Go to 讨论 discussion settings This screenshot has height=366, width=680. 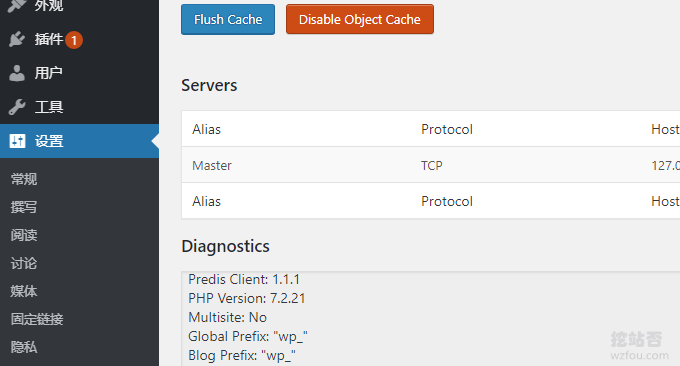(24, 263)
